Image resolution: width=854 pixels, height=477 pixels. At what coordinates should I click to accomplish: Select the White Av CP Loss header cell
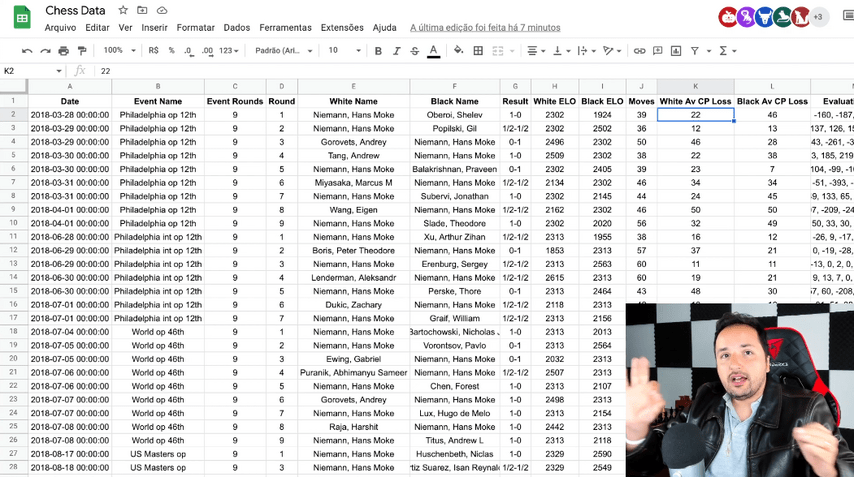[x=696, y=101]
